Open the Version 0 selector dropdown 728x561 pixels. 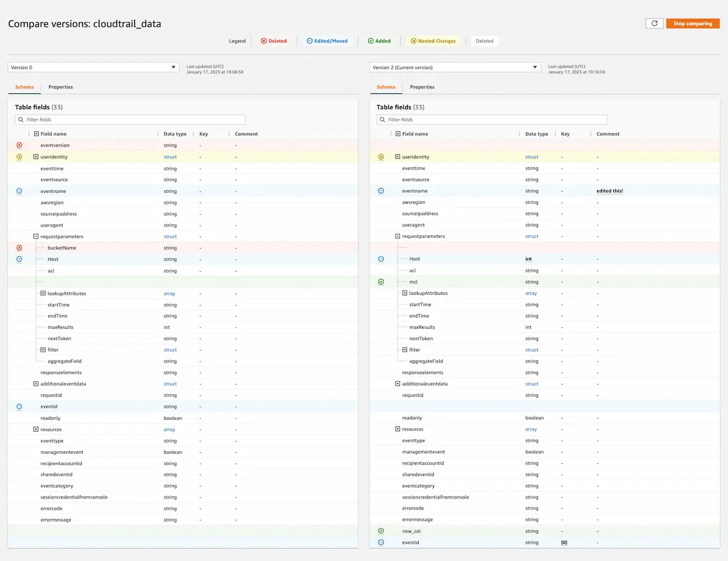coord(93,67)
